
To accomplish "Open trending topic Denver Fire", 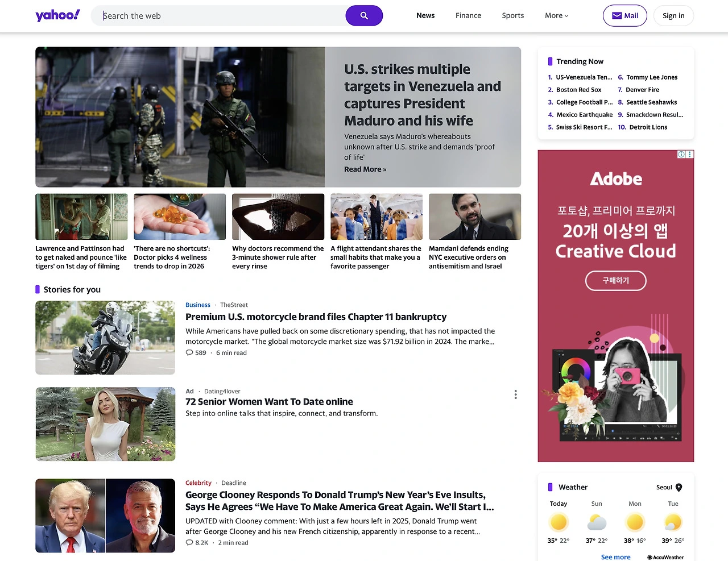I will tap(643, 90).
